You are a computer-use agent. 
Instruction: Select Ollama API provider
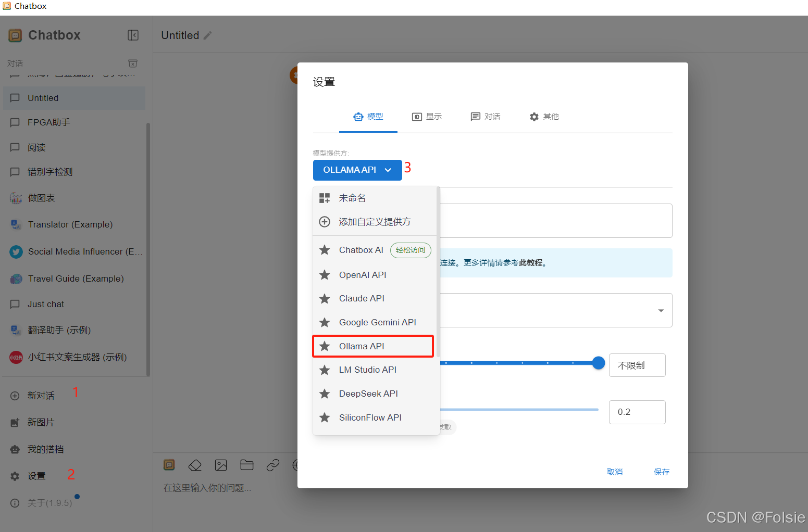click(x=373, y=346)
